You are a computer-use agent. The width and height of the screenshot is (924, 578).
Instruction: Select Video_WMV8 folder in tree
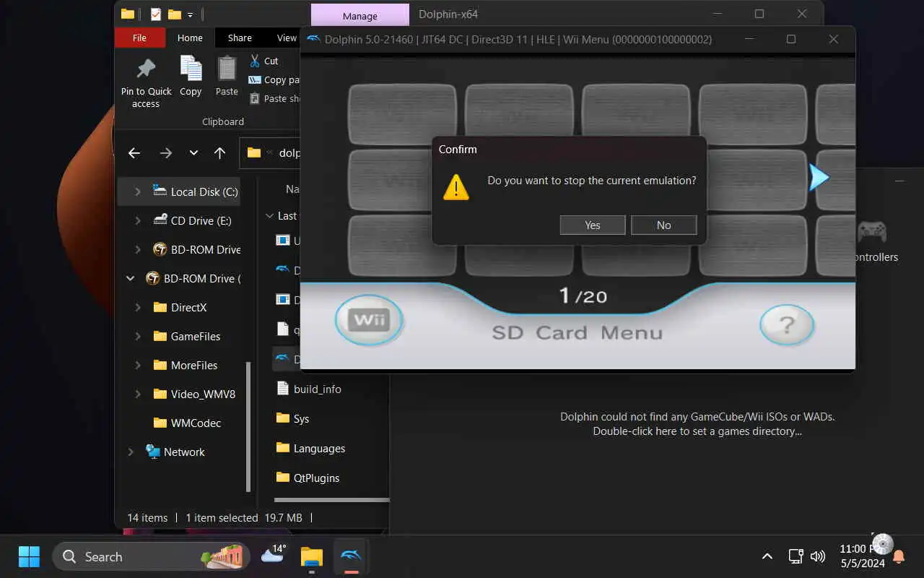pos(194,394)
